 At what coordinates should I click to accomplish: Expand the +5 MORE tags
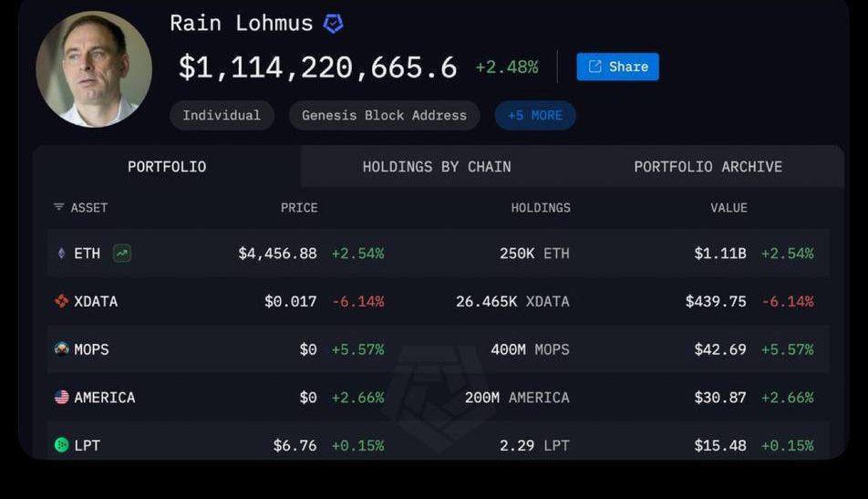point(535,115)
